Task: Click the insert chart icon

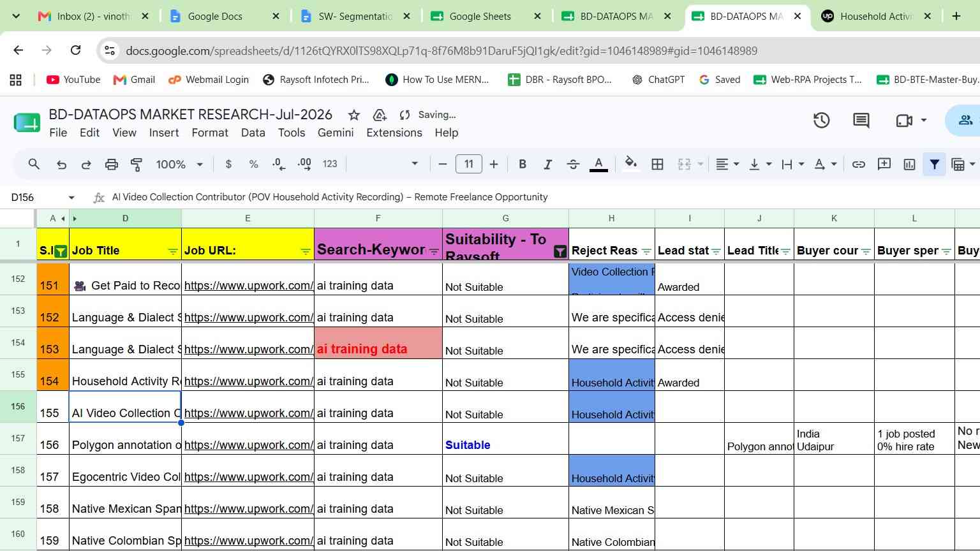Action: (x=909, y=165)
